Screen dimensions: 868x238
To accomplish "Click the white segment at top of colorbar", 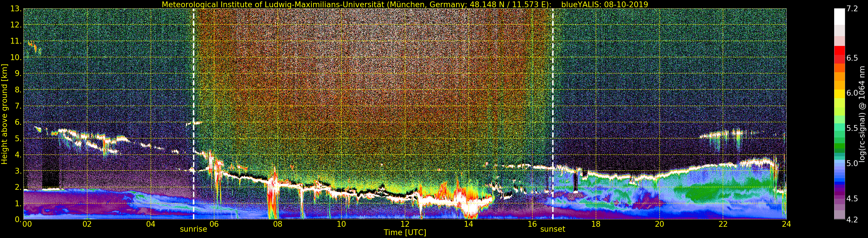I will pos(839,17).
